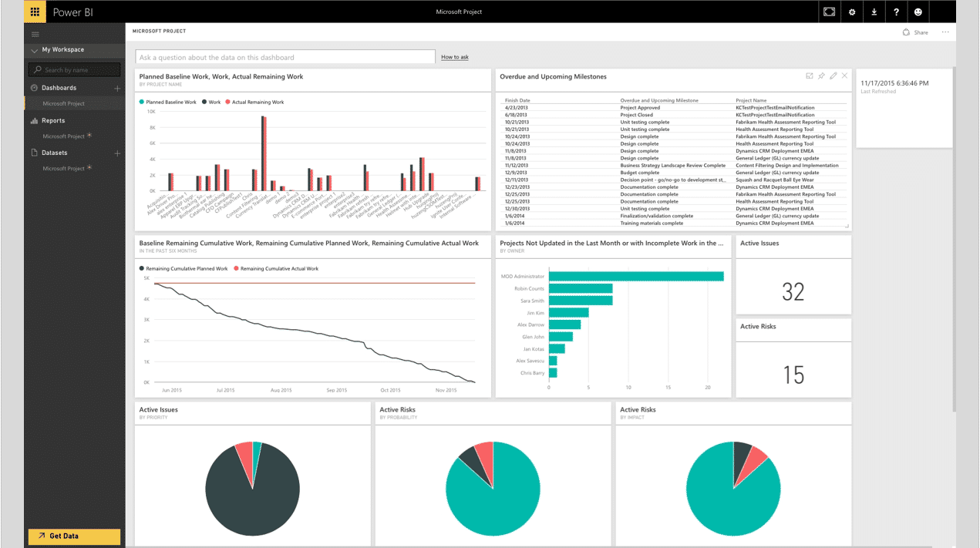Open the more options ellipsis menu

point(945,32)
